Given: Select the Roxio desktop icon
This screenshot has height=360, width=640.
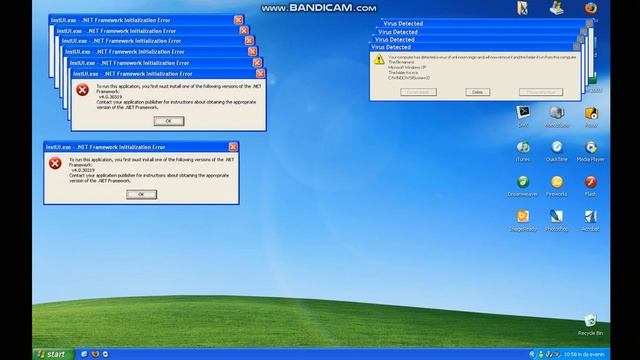Looking at the screenshot, I should pos(591,113).
